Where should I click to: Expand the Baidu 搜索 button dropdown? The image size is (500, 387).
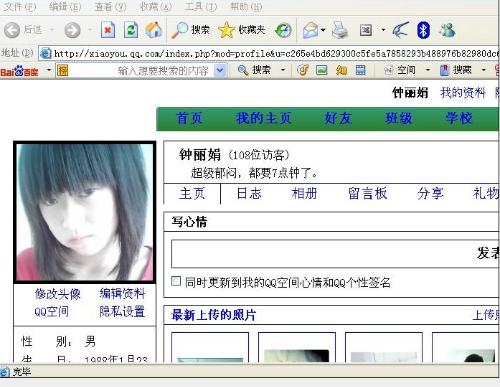pos(283,70)
